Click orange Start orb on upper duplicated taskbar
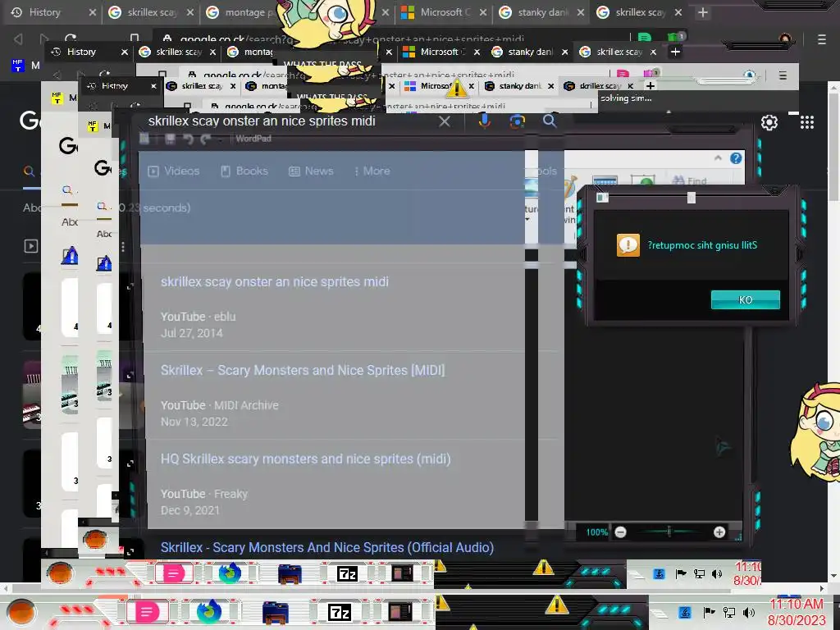The height and width of the screenshot is (630, 840). point(59,573)
